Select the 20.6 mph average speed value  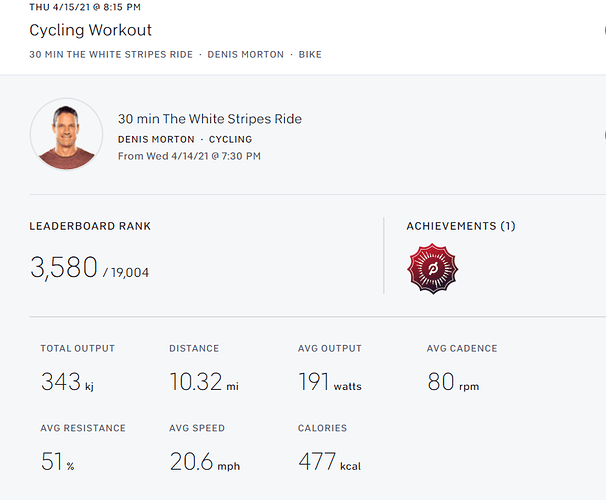tap(204, 461)
